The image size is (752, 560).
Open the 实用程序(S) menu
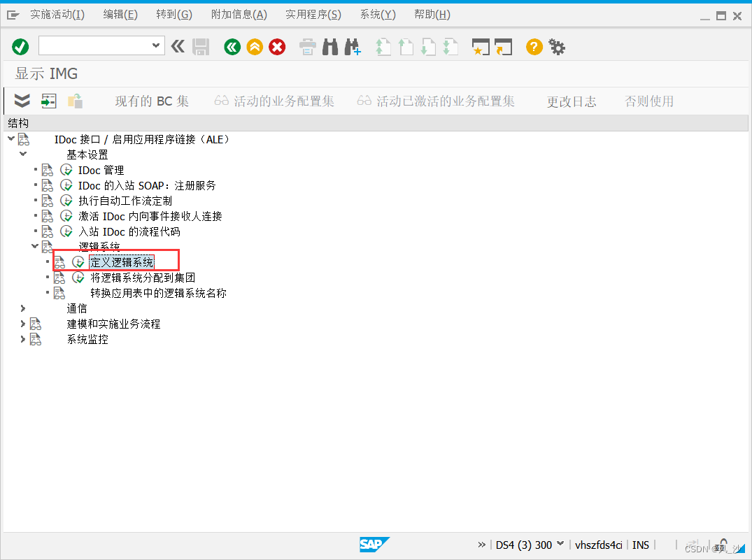click(x=313, y=15)
